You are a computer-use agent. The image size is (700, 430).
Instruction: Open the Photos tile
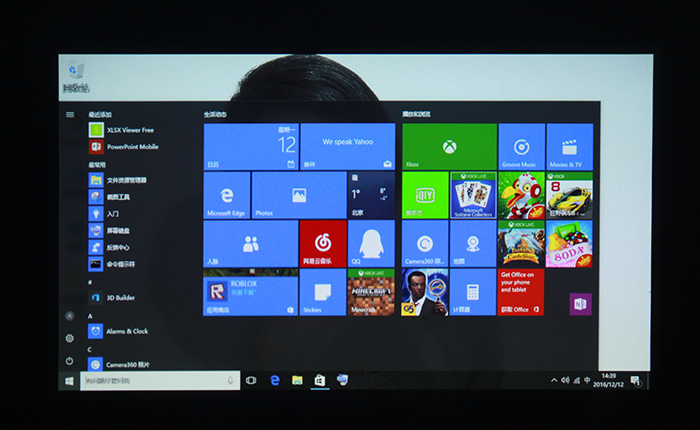(x=298, y=195)
